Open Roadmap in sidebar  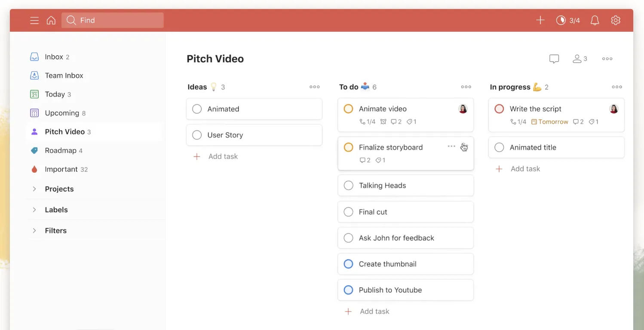pyautogui.click(x=94, y=150)
